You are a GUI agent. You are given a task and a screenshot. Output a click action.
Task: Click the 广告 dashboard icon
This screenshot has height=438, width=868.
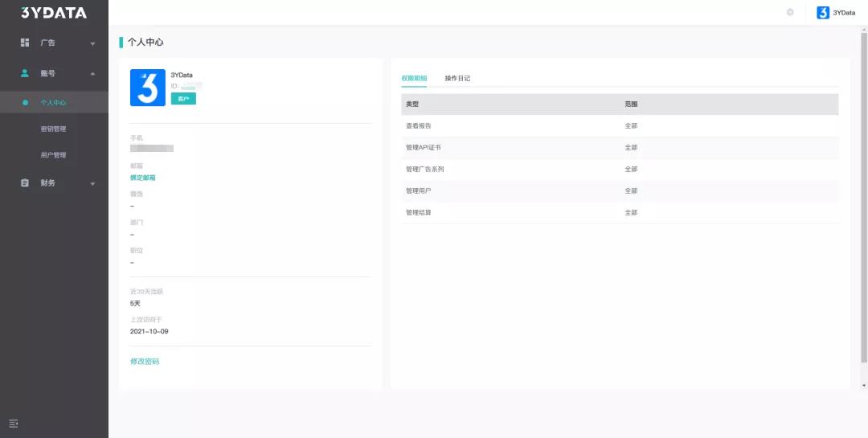24,43
